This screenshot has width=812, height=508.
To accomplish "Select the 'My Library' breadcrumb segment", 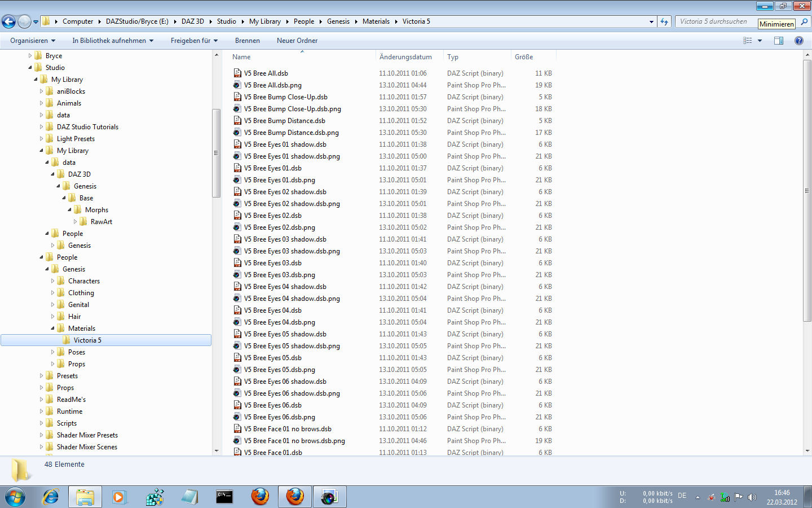I will click(265, 21).
